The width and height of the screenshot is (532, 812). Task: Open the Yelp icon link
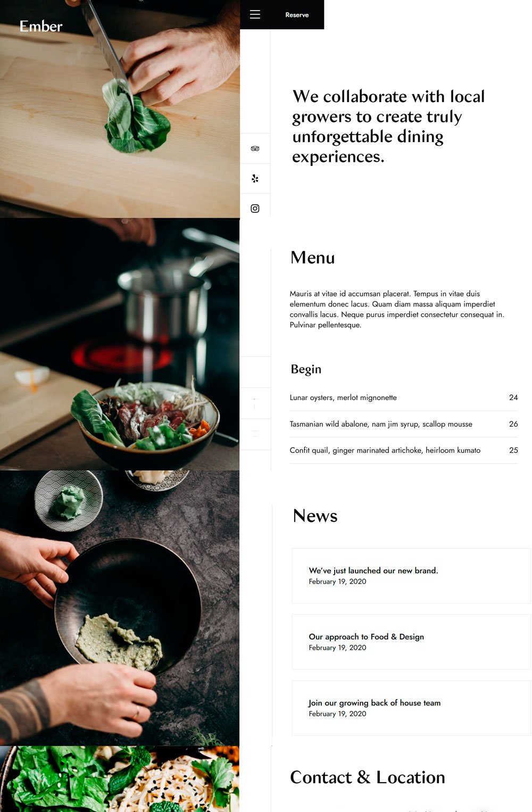tap(255, 179)
